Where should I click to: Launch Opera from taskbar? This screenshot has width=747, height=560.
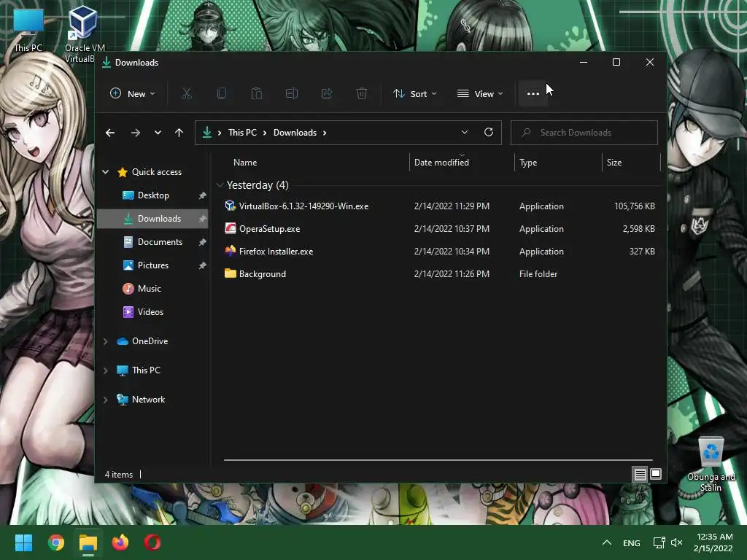click(x=152, y=542)
